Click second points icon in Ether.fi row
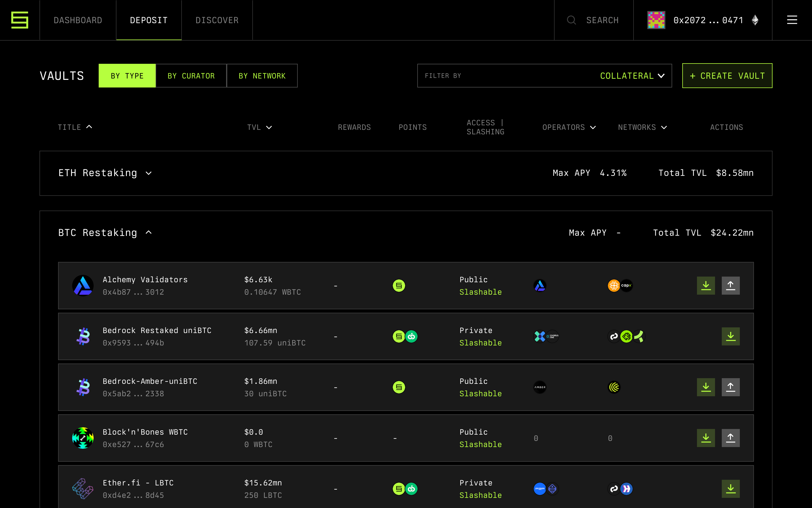Image resolution: width=812 pixels, height=508 pixels. (x=411, y=489)
